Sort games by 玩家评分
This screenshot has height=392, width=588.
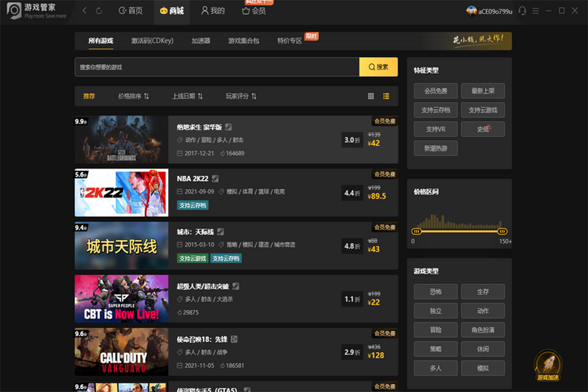click(241, 97)
